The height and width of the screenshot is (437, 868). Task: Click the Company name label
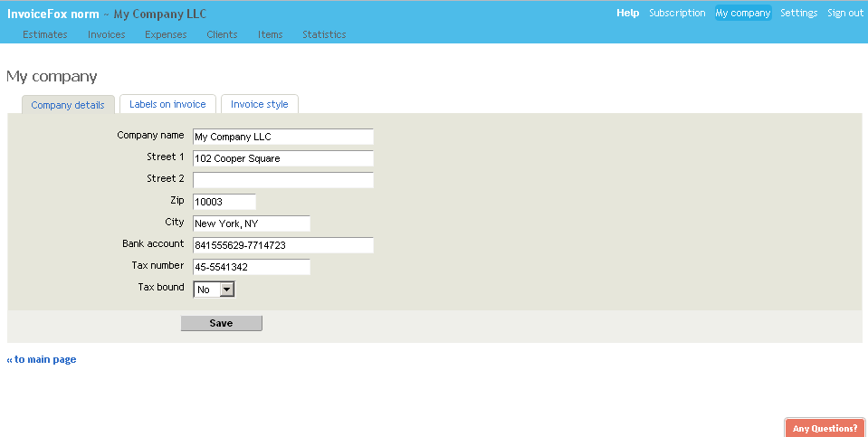tap(150, 135)
